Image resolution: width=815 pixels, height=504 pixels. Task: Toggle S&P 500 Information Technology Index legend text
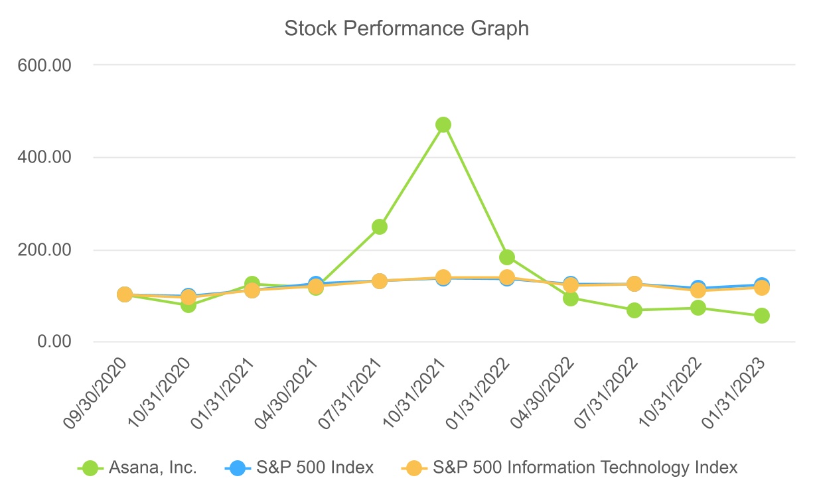pyautogui.click(x=585, y=468)
